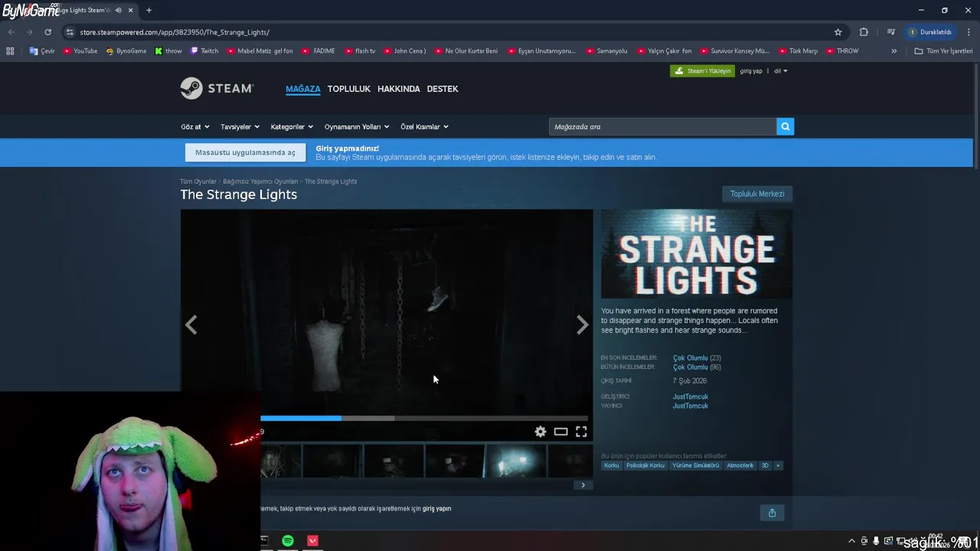Select the brightly lit screenshot thumbnail

click(515, 461)
